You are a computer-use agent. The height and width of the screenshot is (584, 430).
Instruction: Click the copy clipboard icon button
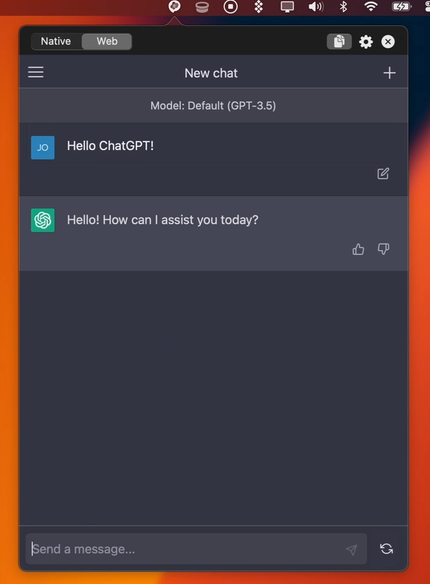point(339,41)
